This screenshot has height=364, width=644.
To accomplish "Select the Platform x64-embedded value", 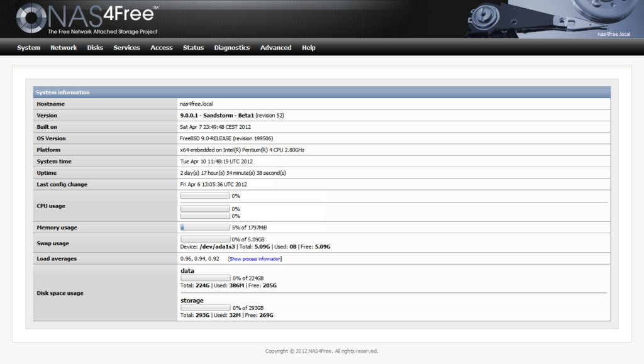I will pyautogui.click(x=242, y=150).
